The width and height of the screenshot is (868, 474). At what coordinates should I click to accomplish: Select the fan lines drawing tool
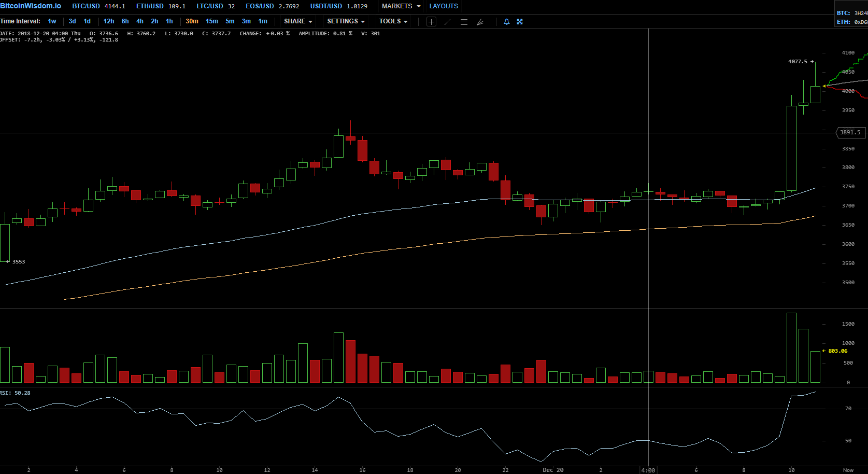(480, 22)
